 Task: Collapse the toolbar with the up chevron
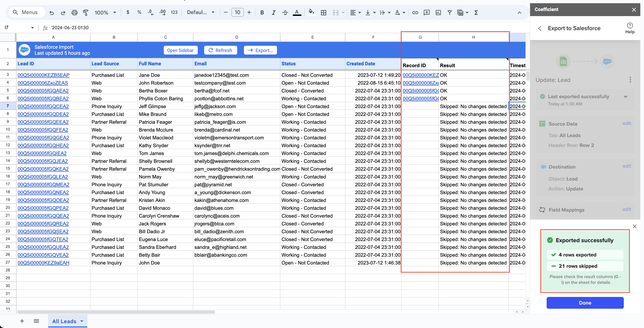[x=519, y=12]
